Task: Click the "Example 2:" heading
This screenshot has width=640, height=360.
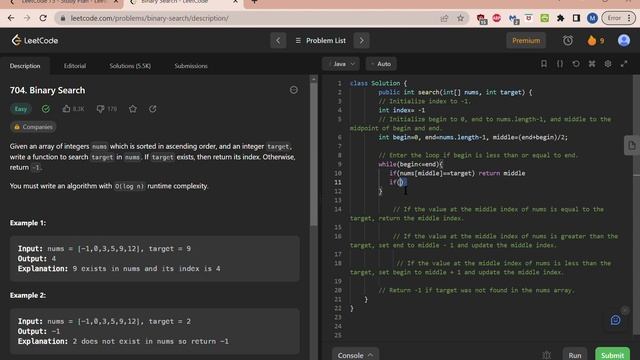Action: click(28, 295)
